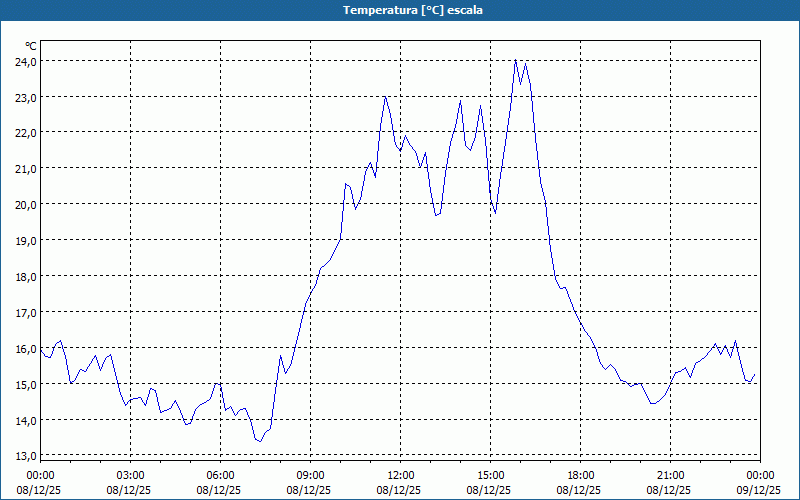This screenshot has width=800, height=500.
Task: Click the 03:00 time axis label
Action: (130, 475)
